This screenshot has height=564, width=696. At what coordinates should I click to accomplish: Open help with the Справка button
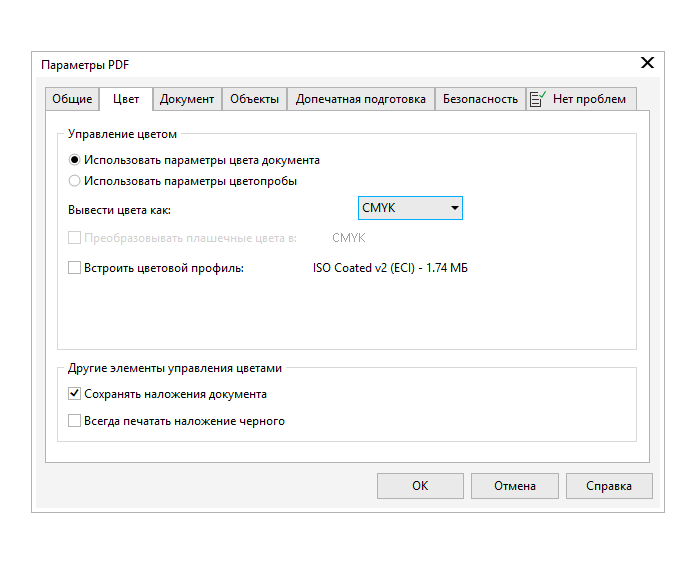(608, 486)
